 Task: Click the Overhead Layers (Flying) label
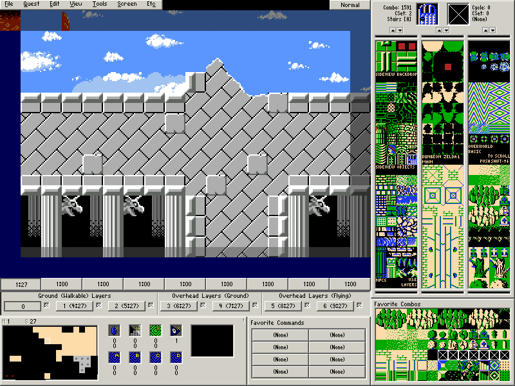(x=315, y=296)
